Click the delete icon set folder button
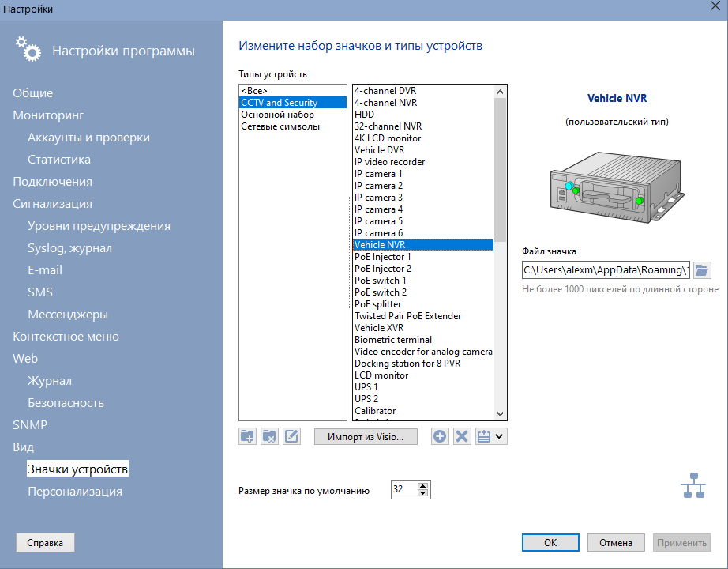This screenshot has width=728, height=569. point(269,436)
